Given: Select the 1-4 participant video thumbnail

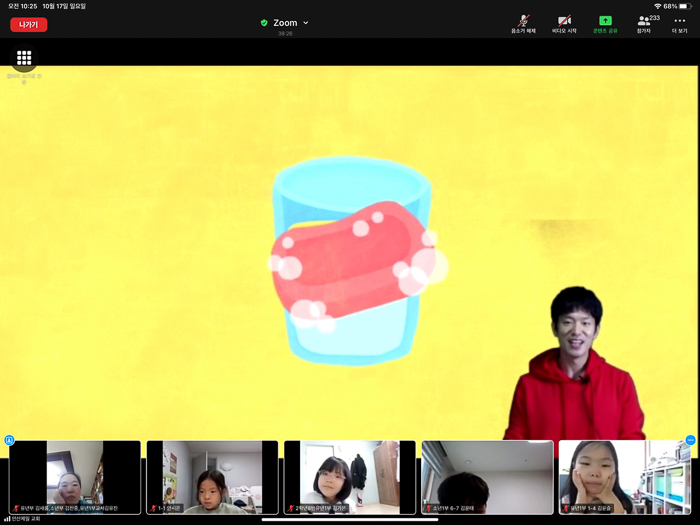Looking at the screenshot, I should tap(624, 477).
